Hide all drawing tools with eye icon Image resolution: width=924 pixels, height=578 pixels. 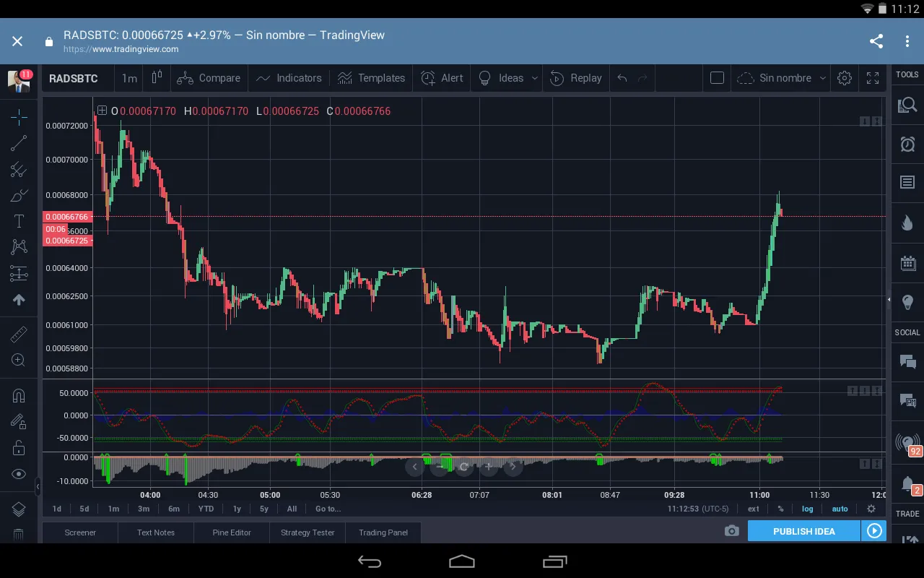[19, 474]
